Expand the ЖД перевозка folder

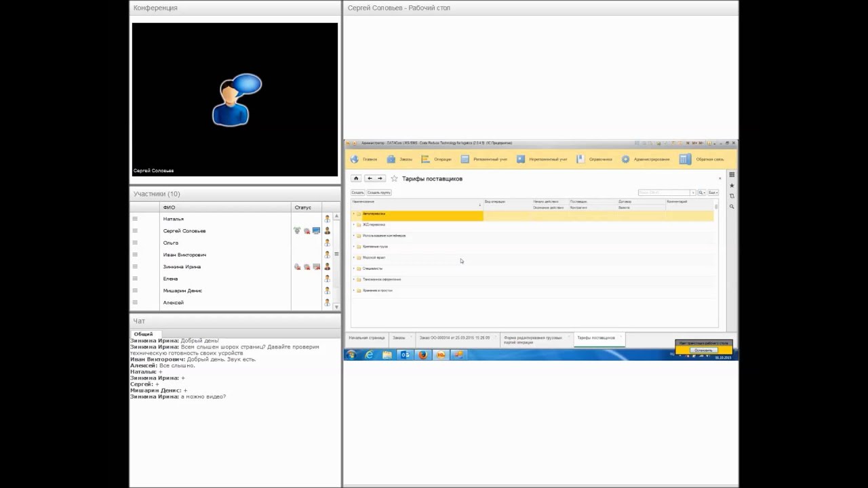tap(353, 224)
